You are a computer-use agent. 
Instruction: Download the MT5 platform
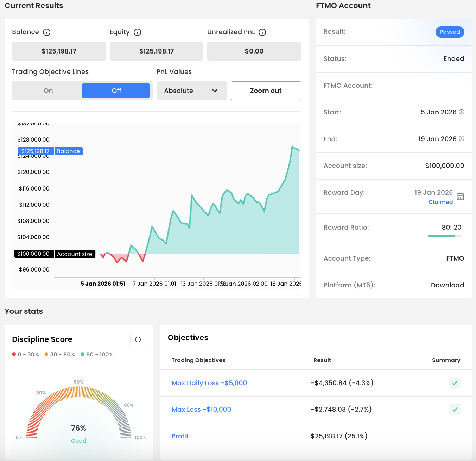[447, 285]
